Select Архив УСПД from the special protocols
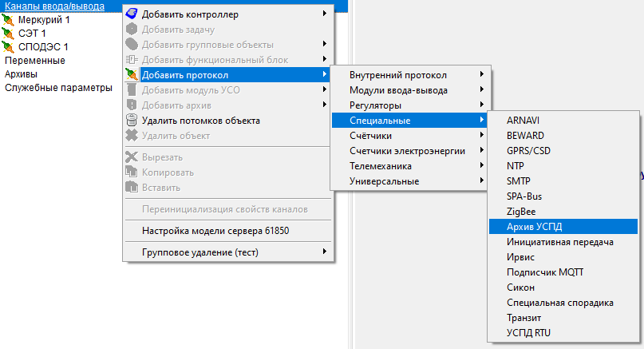This screenshot has height=349, width=644. pos(534,227)
